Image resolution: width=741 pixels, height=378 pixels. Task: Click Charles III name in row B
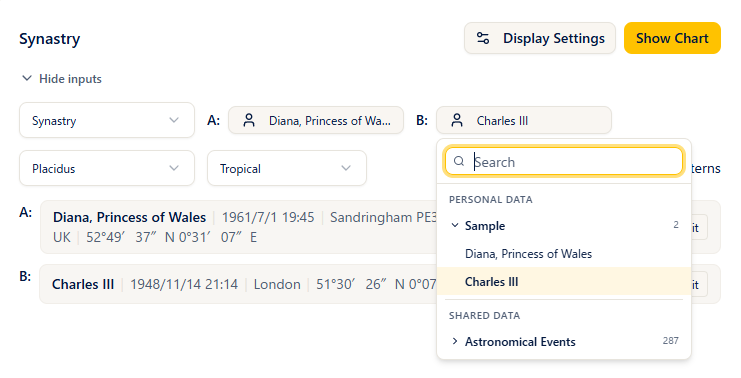pyautogui.click(x=83, y=284)
